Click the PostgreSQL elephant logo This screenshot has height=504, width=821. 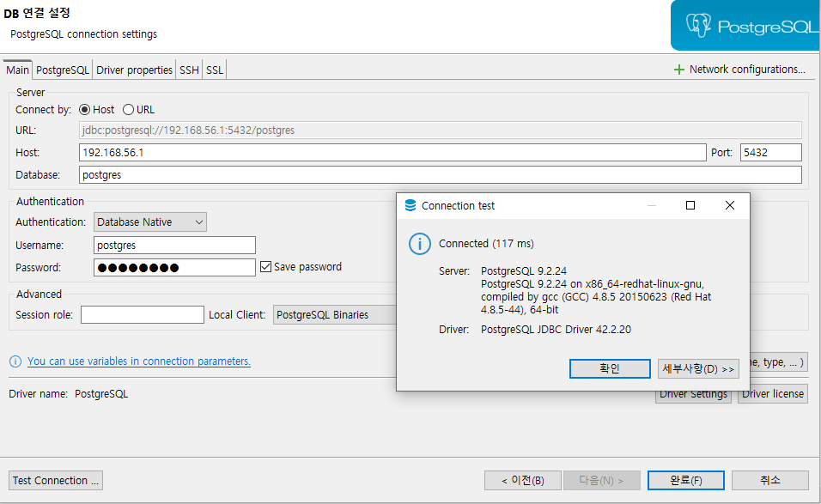point(698,25)
